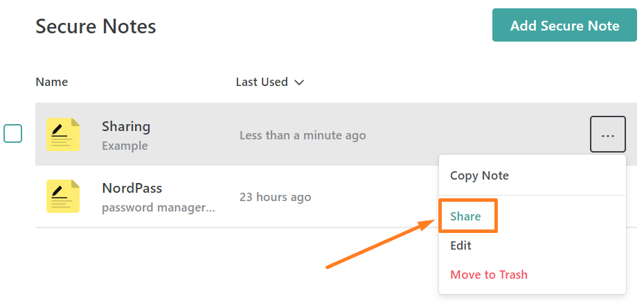
Task: Open the three-dot menu for Sharing note
Action: (x=608, y=135)
